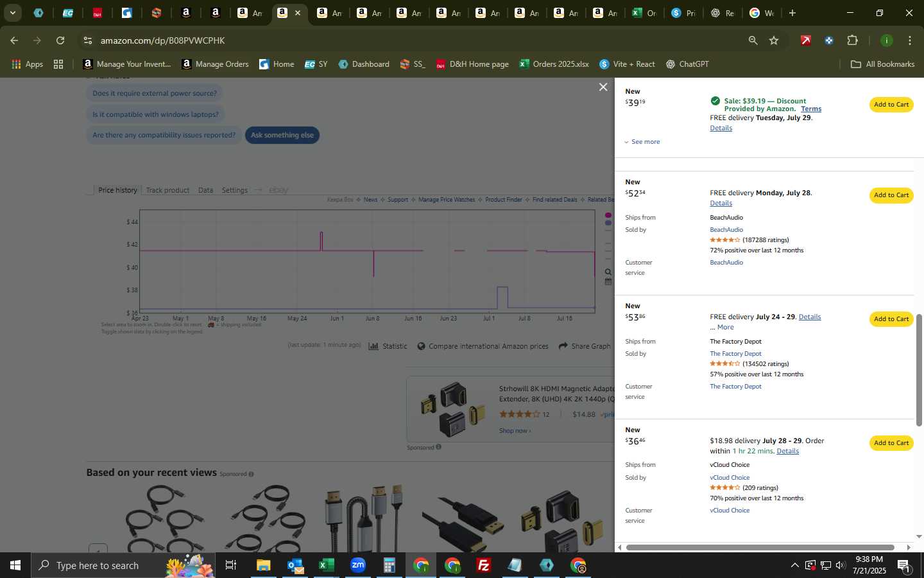
Task: Open the page zoom magnifier icon
Action: pos(753,40)
